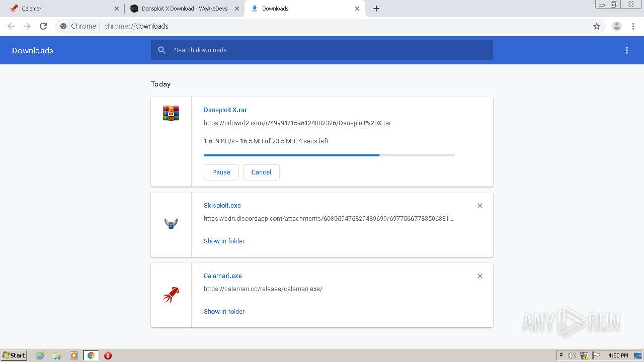Show hidden system tray icons
Screen dimensions: 644x362
561,355
